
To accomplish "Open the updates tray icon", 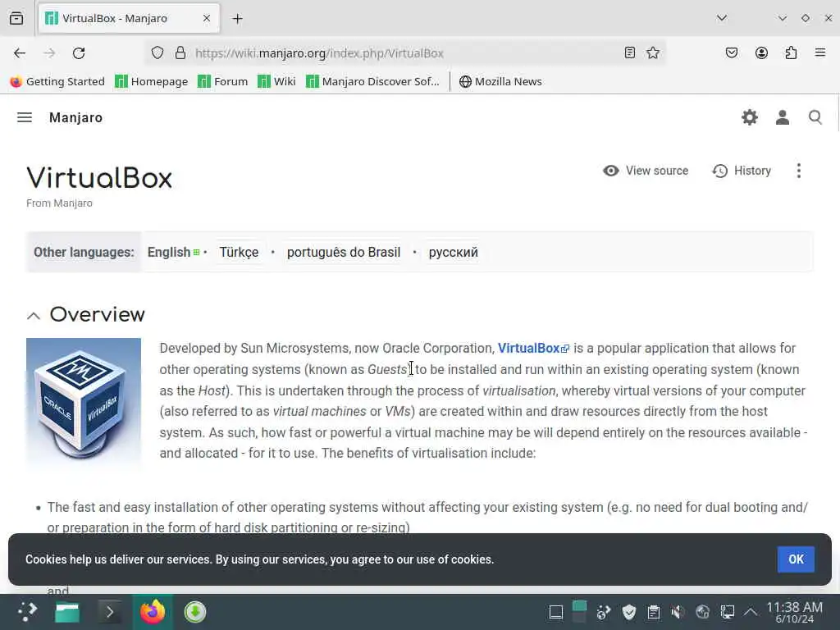I will pyautogui.click(x=604, y=612).
